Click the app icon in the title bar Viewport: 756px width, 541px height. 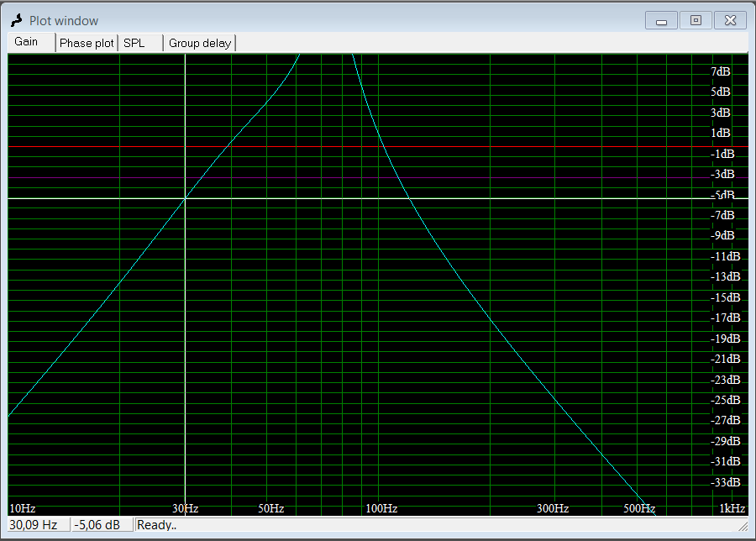coord(16,20)
